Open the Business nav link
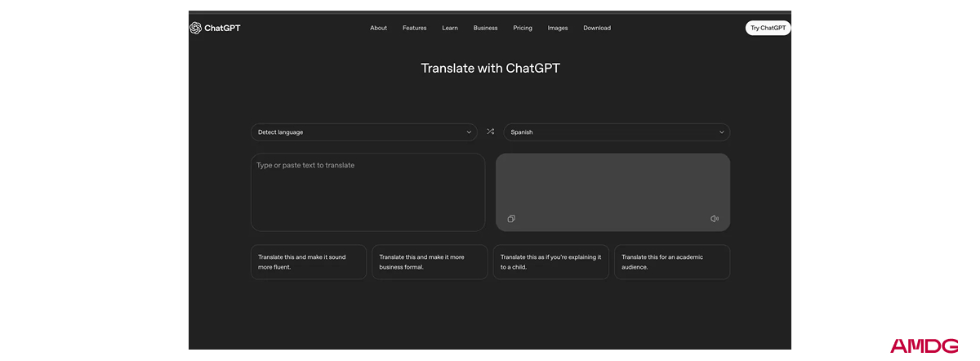The image size is (980, 361). (485, 28)
